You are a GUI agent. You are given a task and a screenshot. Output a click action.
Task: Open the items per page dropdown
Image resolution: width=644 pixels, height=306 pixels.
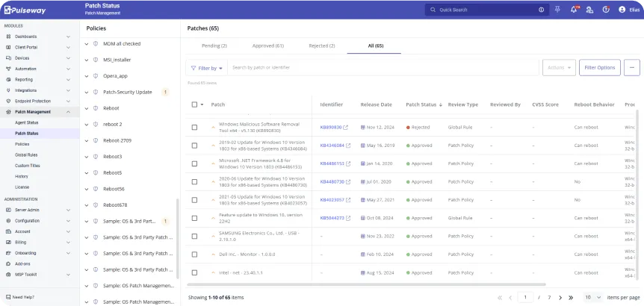[x=592, y=297]
